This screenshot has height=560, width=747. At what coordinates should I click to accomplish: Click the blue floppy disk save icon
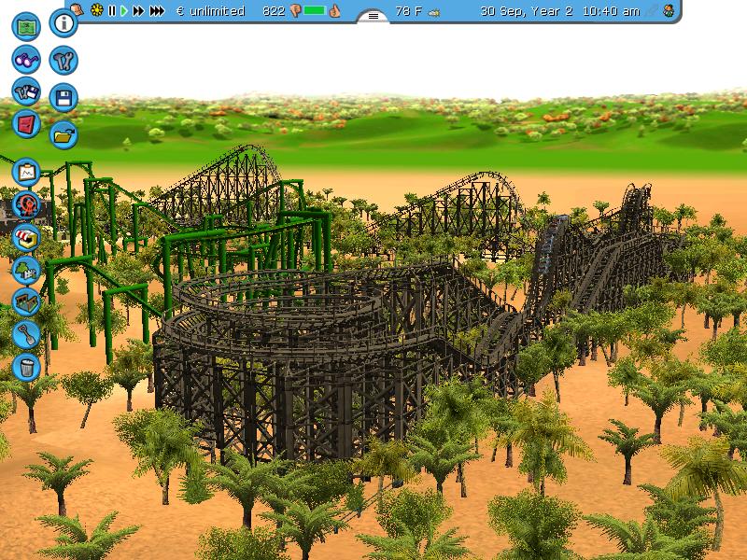pos(63,98)
